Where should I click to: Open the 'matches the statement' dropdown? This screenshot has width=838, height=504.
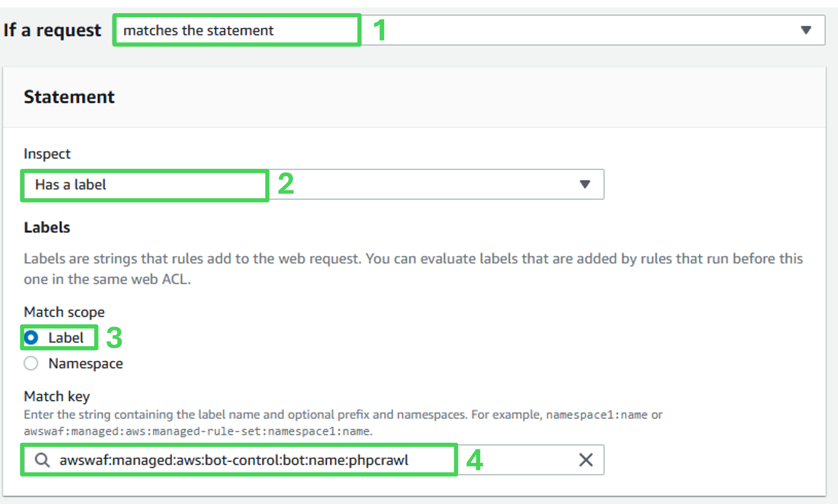click(469, 30)
